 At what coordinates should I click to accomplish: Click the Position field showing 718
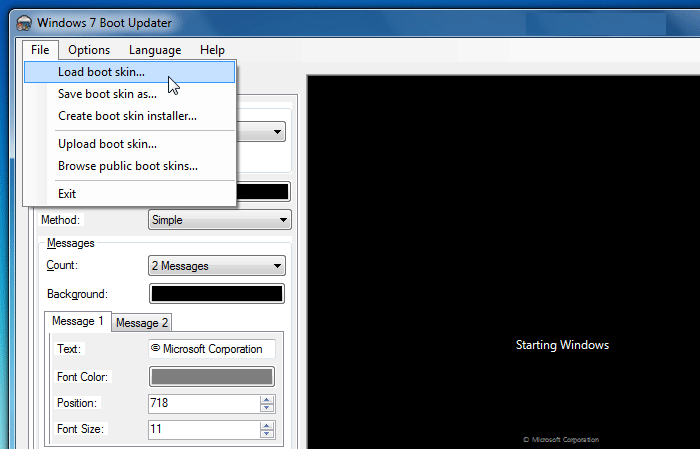(x=204, y=403)
